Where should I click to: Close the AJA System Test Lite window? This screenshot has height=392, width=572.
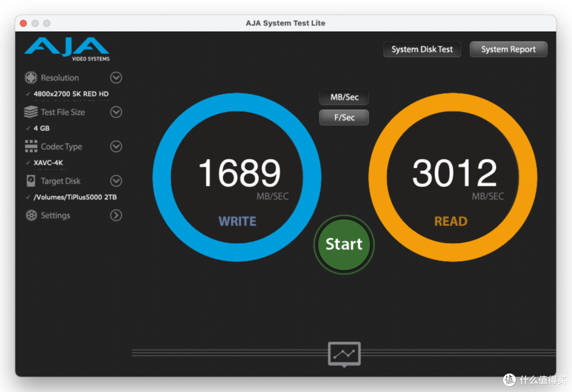(23, 23)
